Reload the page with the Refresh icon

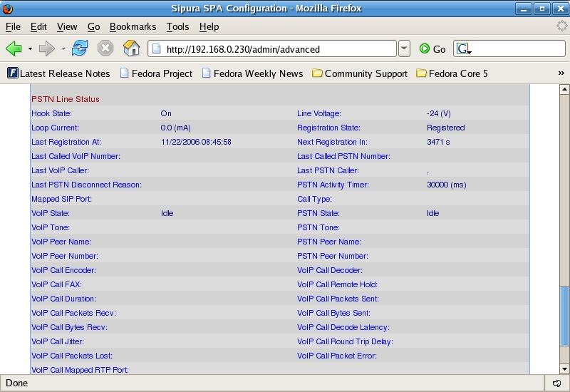80,48
